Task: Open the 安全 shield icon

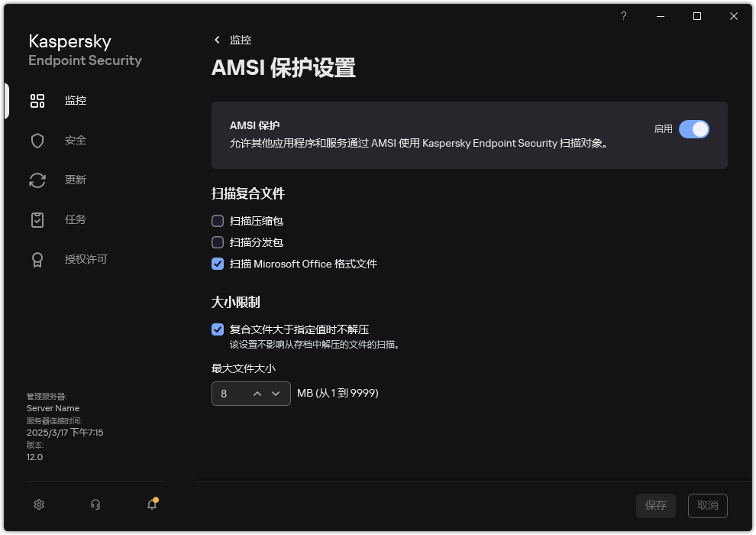Action: click(37, 140)
